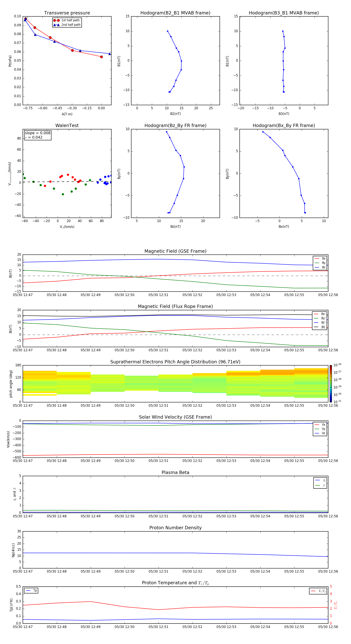The image size is (351, 644).
Task: Click the last red circle in Transverse pressure
Action: pos(101,57)
